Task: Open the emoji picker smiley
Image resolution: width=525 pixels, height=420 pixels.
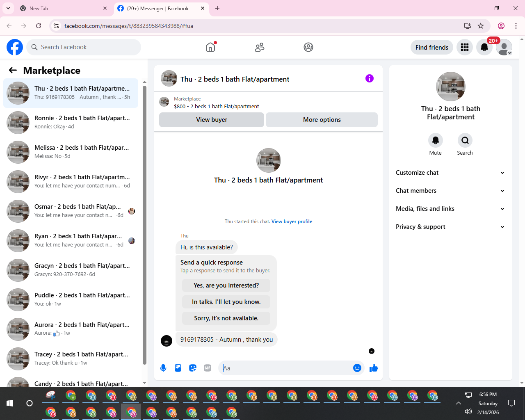Action: 357,368
